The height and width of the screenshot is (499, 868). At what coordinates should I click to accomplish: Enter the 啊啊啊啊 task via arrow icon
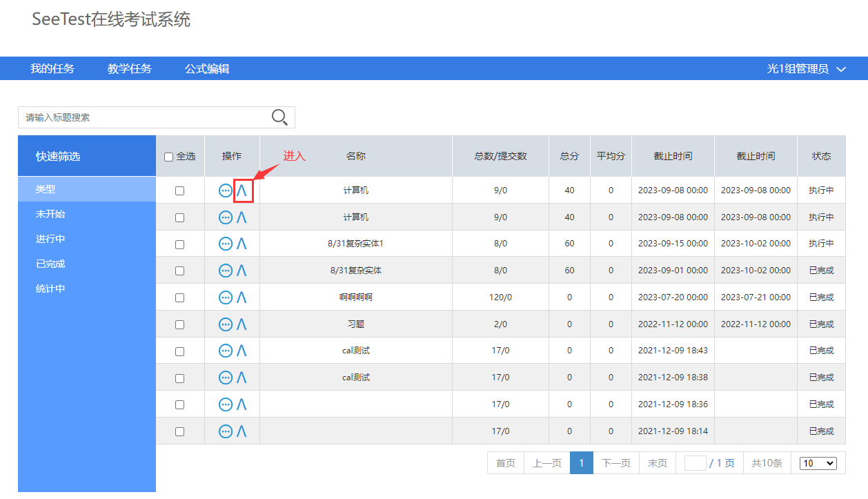coord(241,297)
